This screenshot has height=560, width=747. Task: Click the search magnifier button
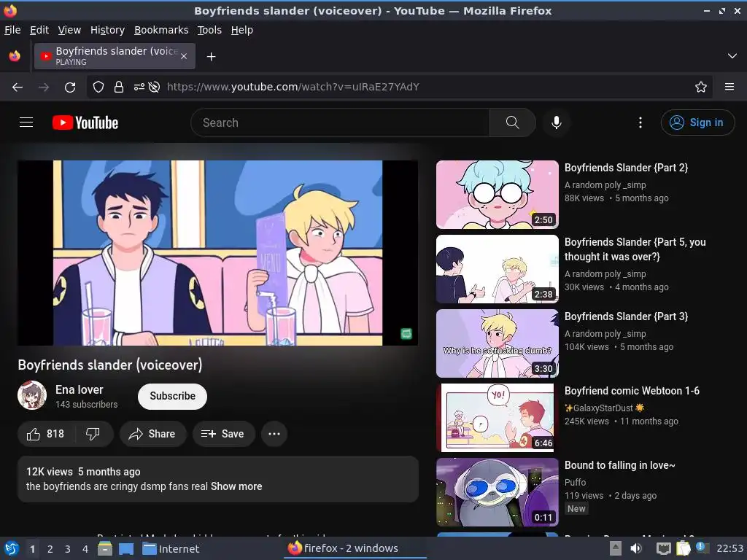coord(513,122)
